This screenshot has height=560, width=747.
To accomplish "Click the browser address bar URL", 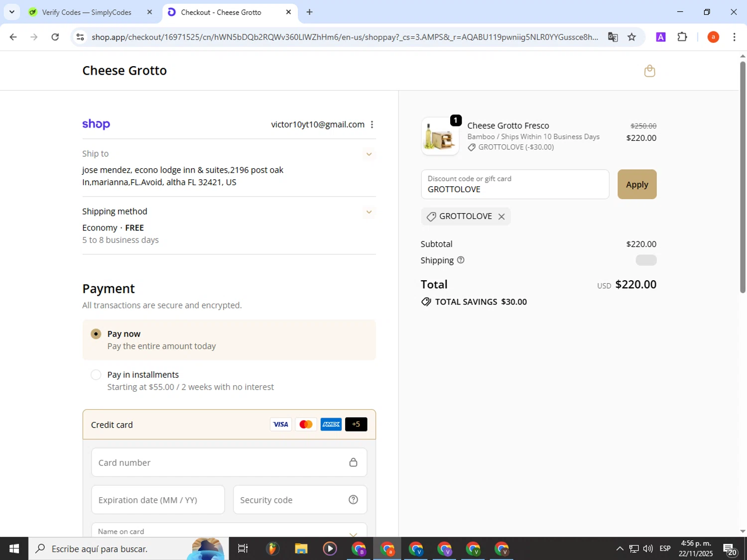I will pos(345,37).
